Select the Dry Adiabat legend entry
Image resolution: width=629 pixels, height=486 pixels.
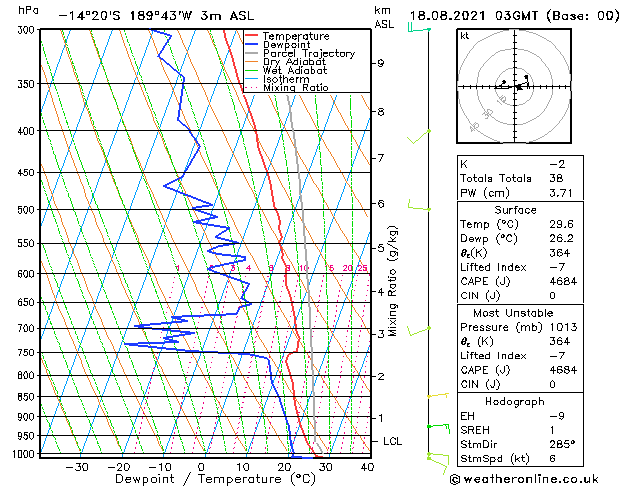coord(294,62)
